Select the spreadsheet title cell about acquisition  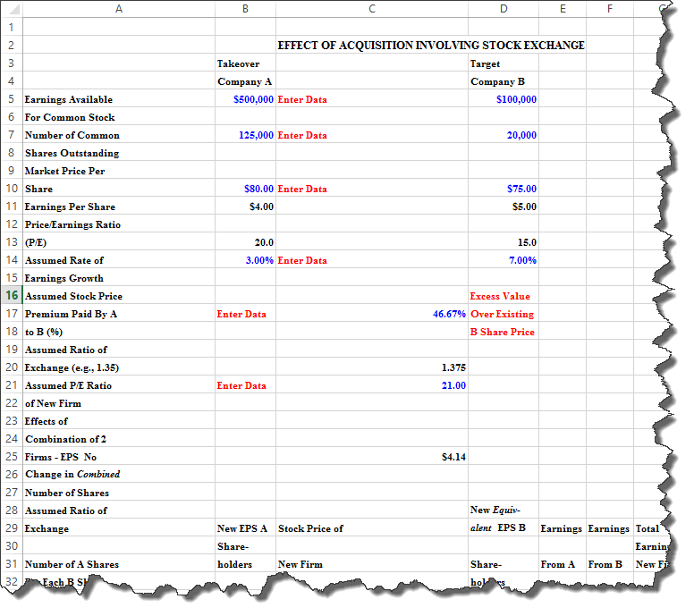[431, 46]
